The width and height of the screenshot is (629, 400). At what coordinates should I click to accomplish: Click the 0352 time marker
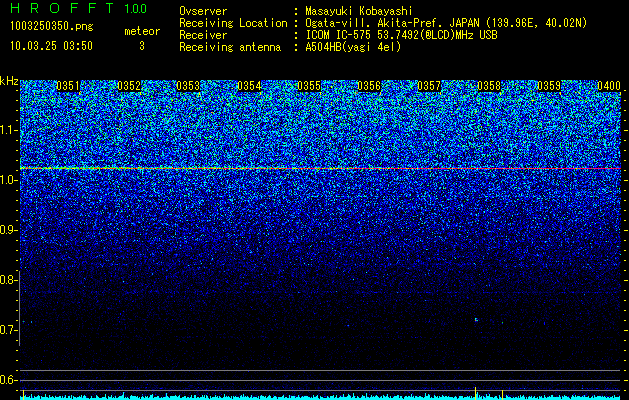[x=129, y=86]
